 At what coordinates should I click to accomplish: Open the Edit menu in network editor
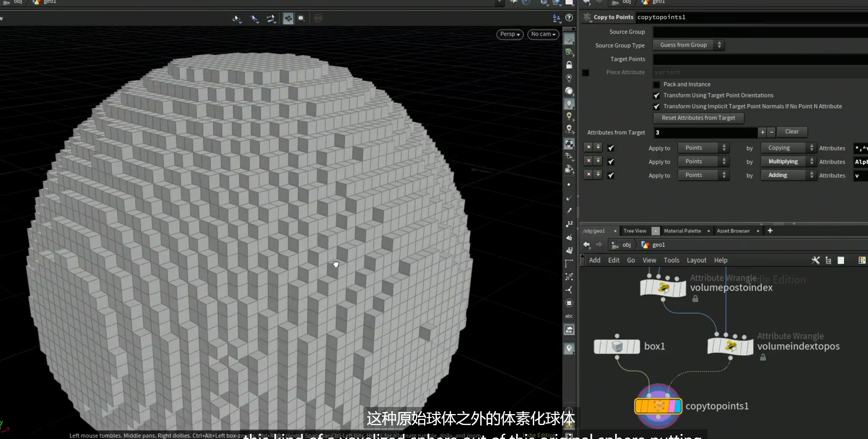coord(613,260)
